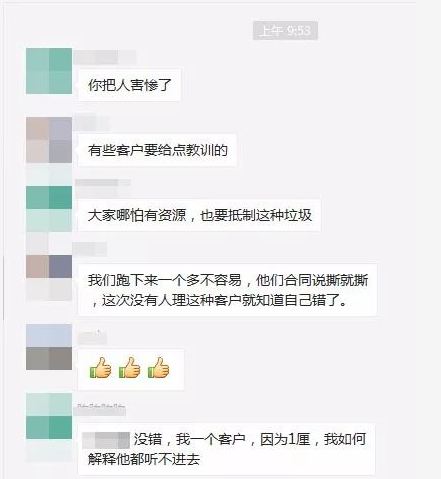Click the blurred sender name above 大家哪怕有资源
This screenshot has width=441, height=479.
pyautogui.click(x=103, y=188)
